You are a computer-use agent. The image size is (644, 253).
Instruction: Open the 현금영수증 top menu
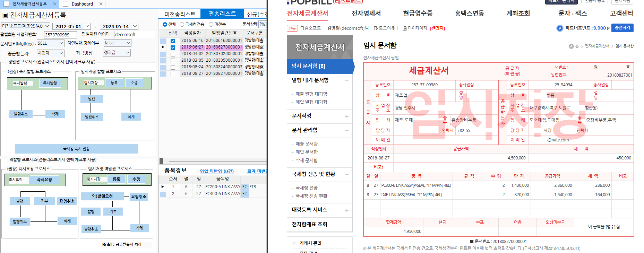pyautogui.click(x=418, y=14)
